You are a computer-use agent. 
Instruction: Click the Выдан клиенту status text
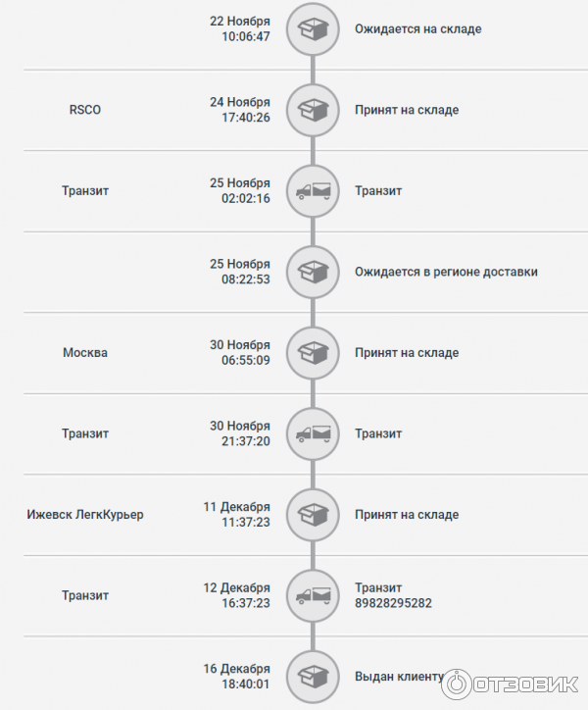tap(399, 677)
